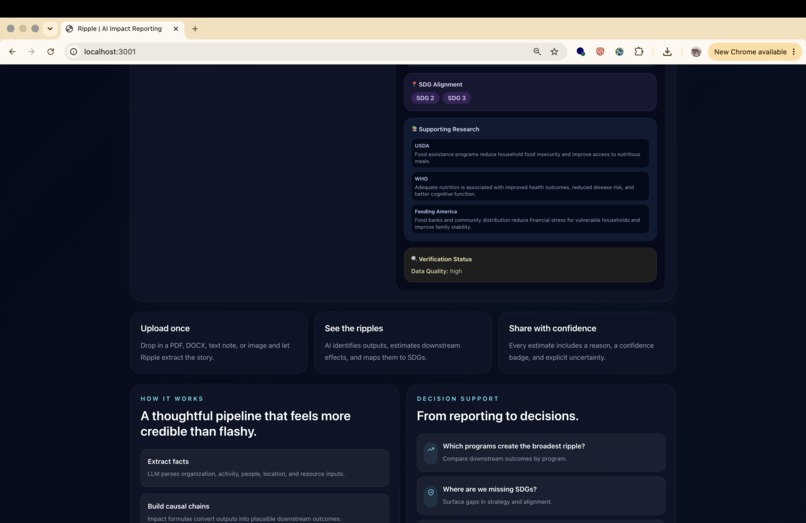Show browser downloads
Viewport: 806px width, 523px height.
point(667,51)
